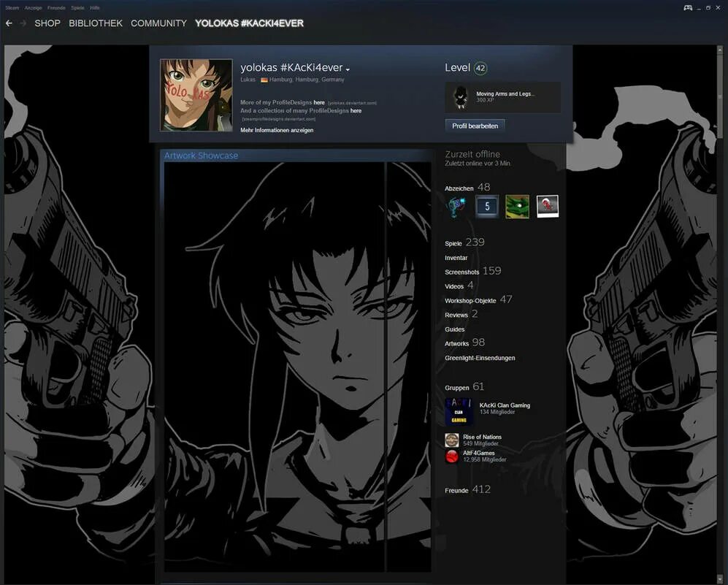Image resolution: width=728 pixels, height=585 pixels.
Task: Open Rise of Nations group name
Action: pyautogui.click(x=482, y=437)
